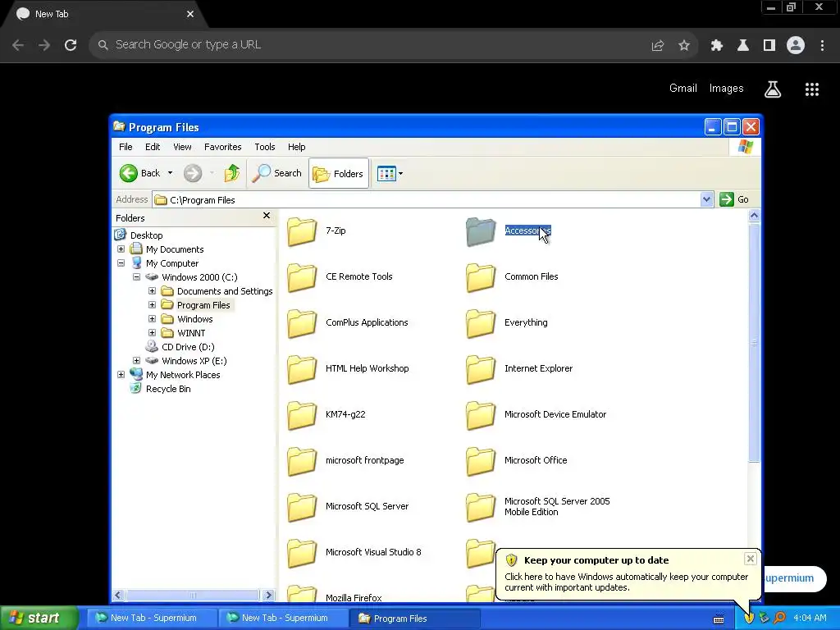Viewport: 840px width, 630px height.
Task: Open the address bar dropdown
Action: [706, 199]
